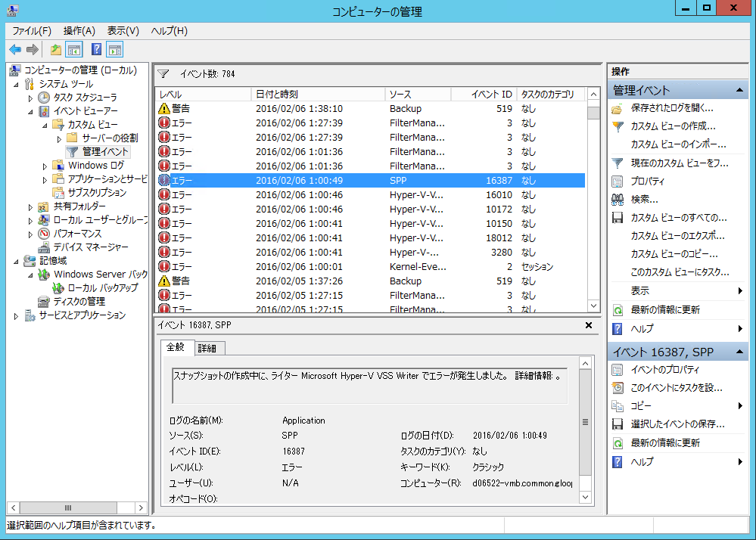Click the Forward arrow toolbar icon
Screen dimensions: 756x540
point(33,49)
